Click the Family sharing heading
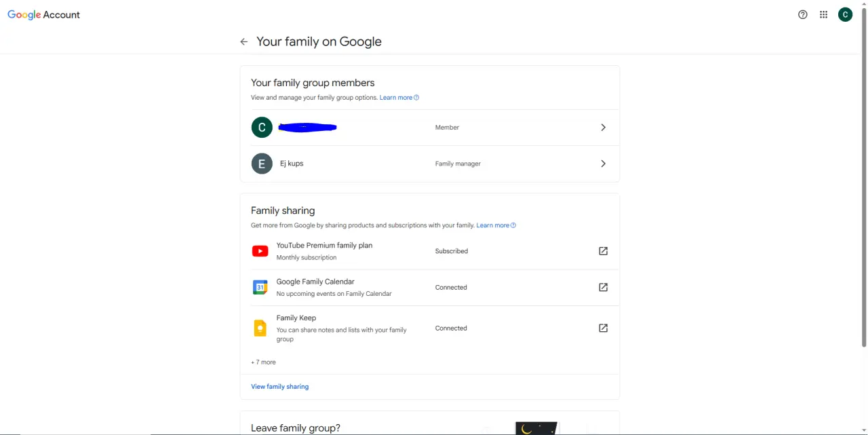 [x=283, y=211]
